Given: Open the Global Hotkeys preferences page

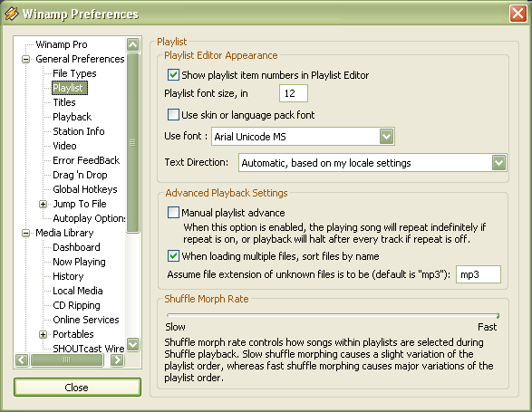Looking at the screenshot, I should click(x=85, y=189).
